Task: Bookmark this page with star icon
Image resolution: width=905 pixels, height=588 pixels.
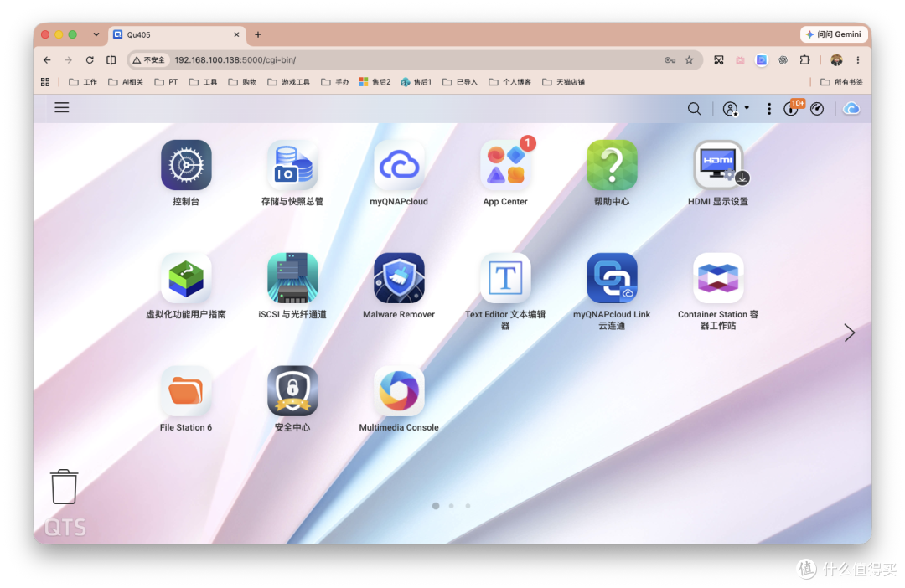Action: click(689, 60)
